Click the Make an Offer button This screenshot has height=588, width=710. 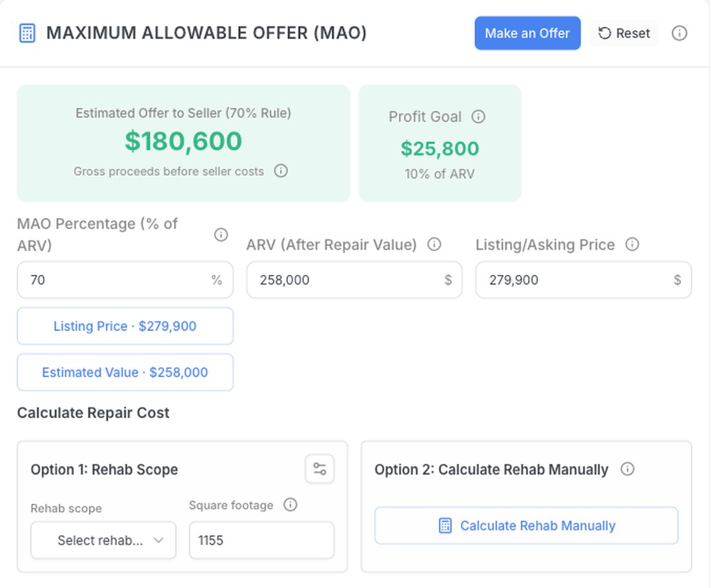527,33
